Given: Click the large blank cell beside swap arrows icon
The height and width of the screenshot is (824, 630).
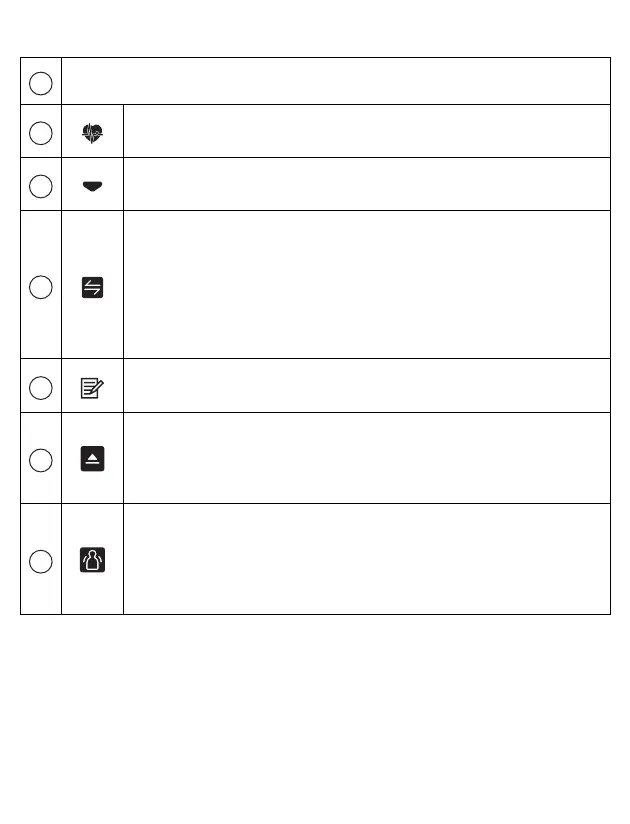Looking at the screenshot, I should click(366, 284).
